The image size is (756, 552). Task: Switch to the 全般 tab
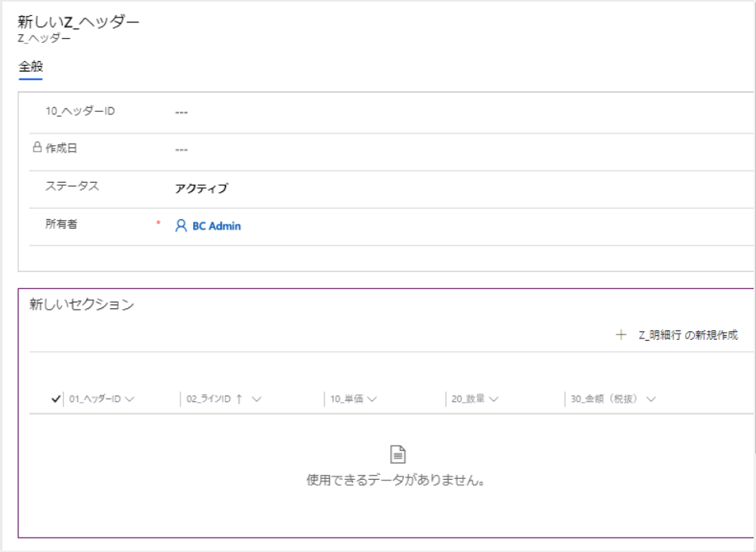[30, 68]
